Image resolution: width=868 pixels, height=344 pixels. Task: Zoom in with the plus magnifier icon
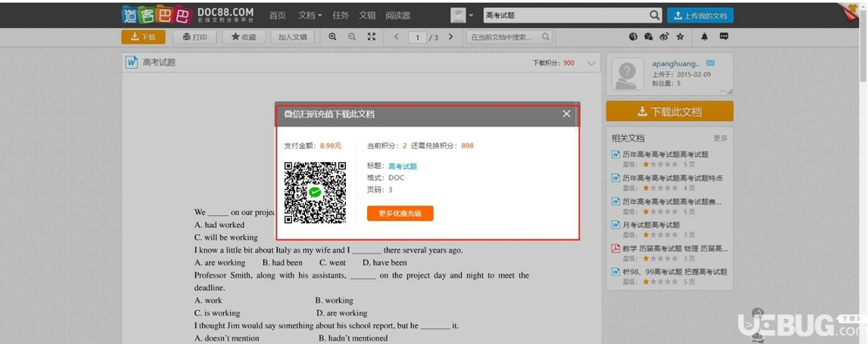(333, 37)
